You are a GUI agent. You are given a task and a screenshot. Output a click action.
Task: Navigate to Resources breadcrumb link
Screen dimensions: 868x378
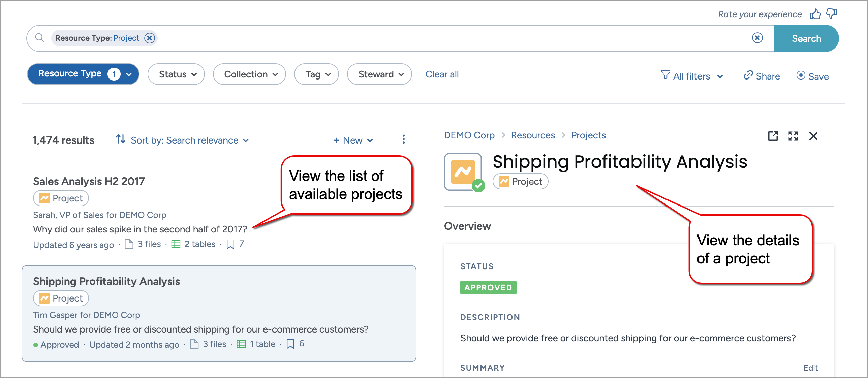click(x=533, y=135)
